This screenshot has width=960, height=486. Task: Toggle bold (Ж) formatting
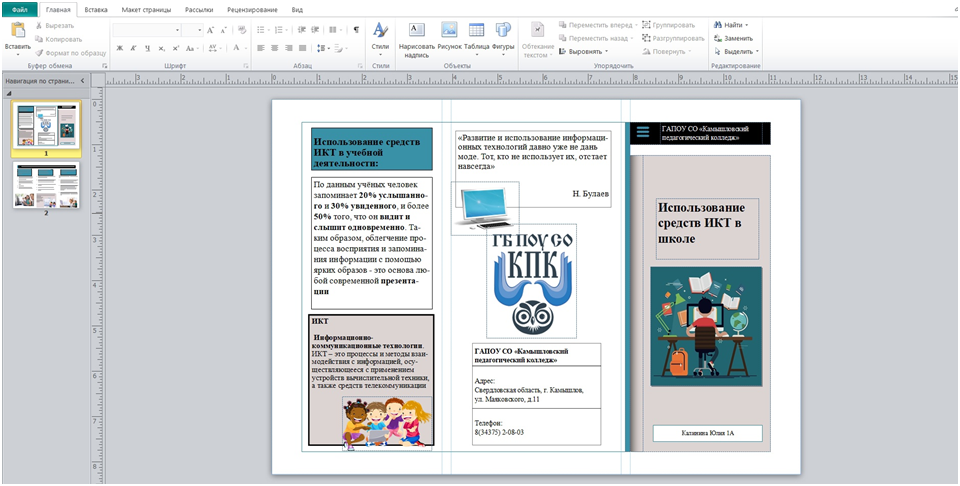pos(120,48)
